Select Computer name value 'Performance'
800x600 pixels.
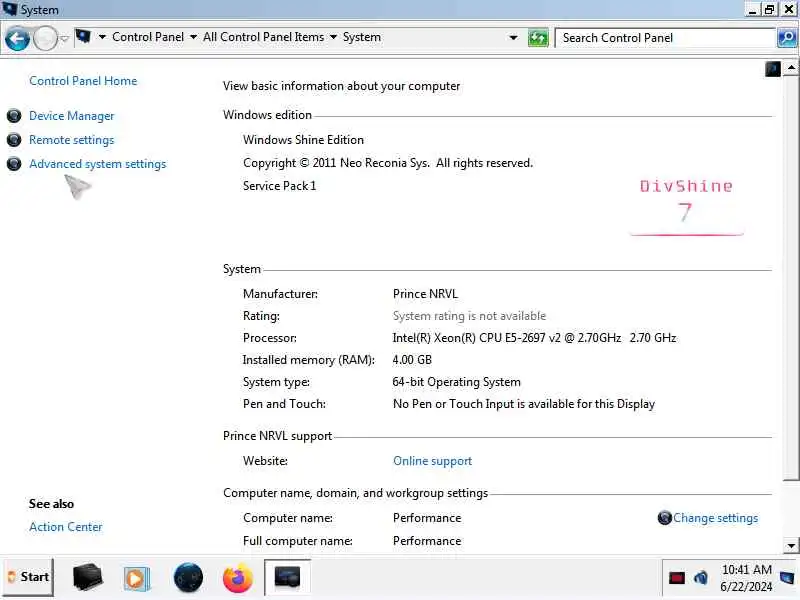(427, 518)
